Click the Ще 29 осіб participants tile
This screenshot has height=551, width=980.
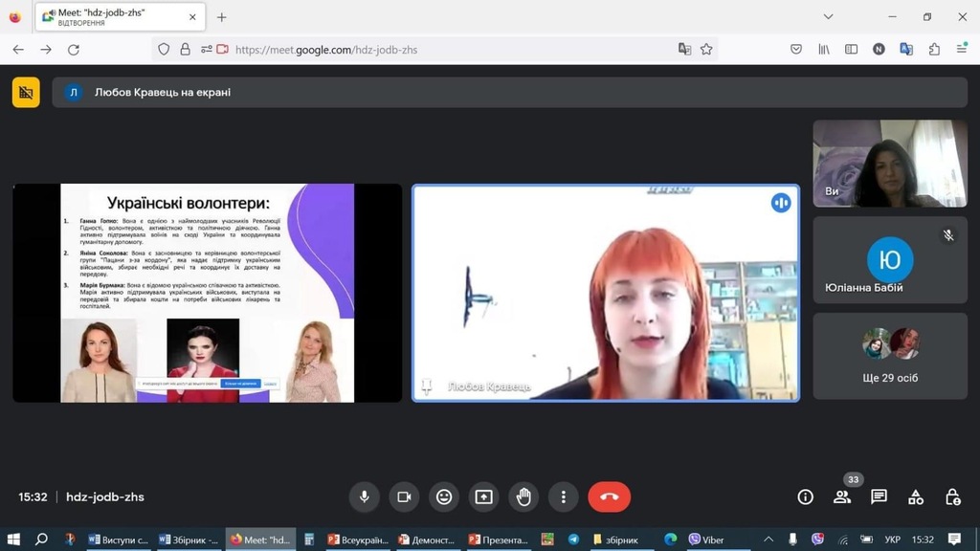pyautogui.click(x=890, y=356)
